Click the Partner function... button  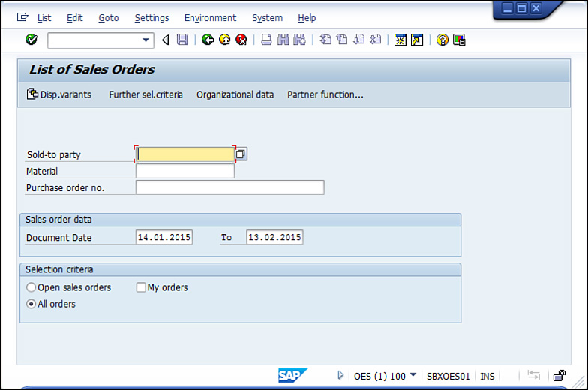pyautogui.click(x=325, y=94)
